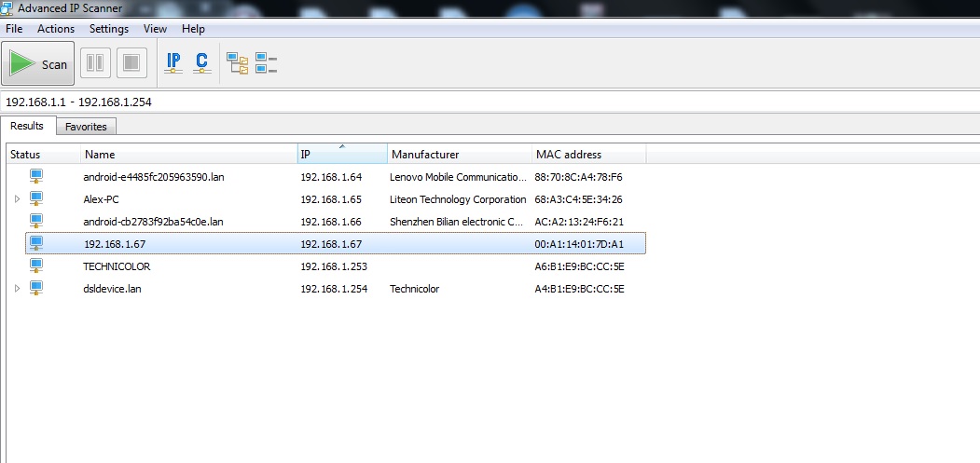Click IP address 192.168.1.65

click(331, 199)
